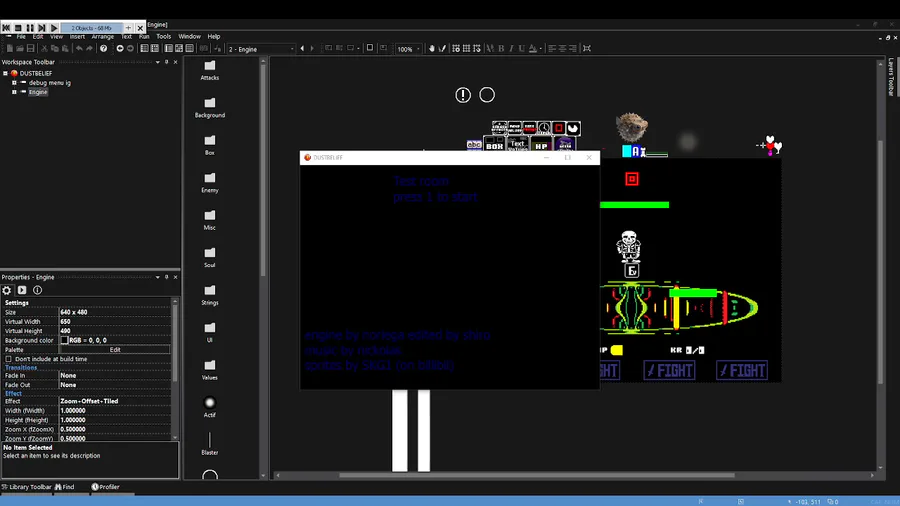Open the text color dropdown arrow
900x506 pixels.
(541, 49)
